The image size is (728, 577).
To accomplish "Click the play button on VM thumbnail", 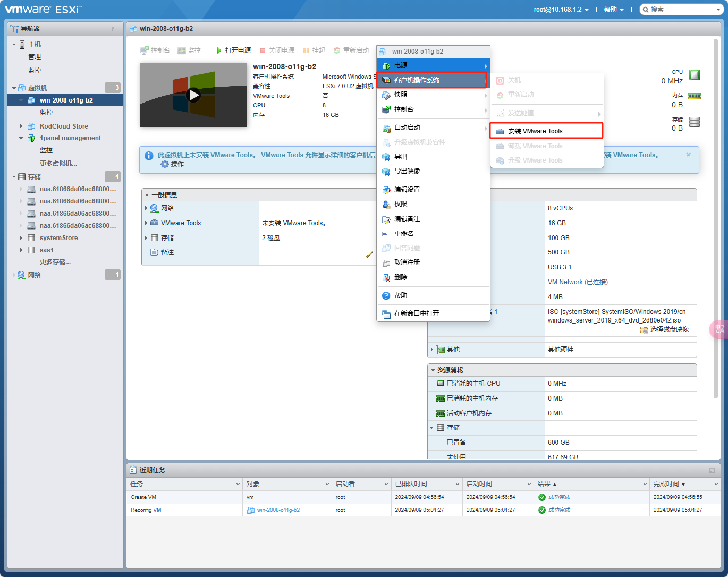I will [x=194, y=95].
